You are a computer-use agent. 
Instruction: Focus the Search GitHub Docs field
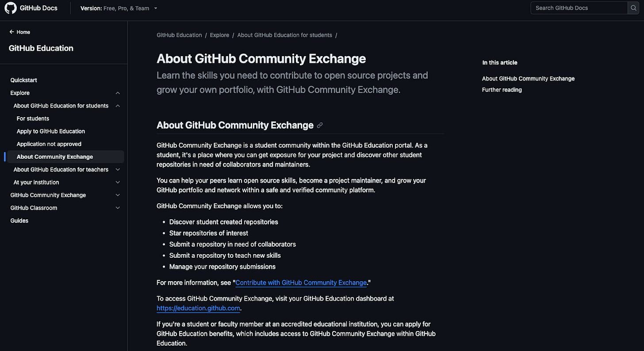click(579, 8)
